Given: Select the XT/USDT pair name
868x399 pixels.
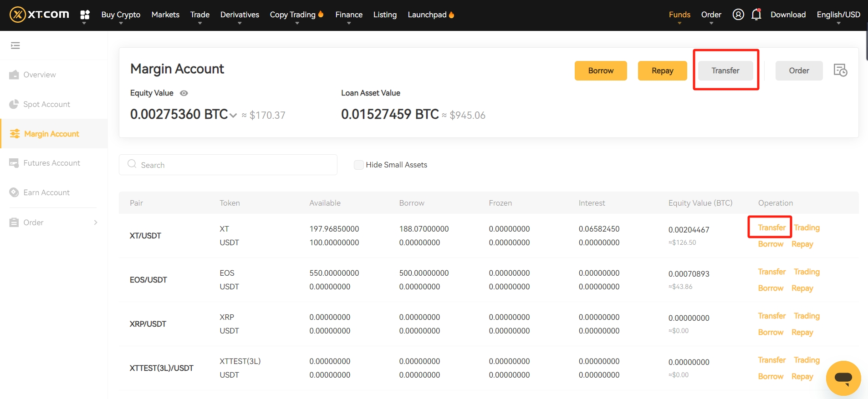Looking at the screenshot, I should pyautogui.click(x=145, y=236).
